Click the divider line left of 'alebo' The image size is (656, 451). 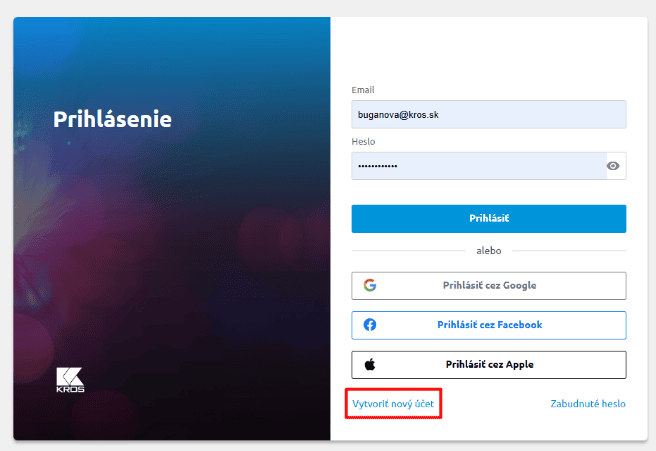click(x=410, y=251)
